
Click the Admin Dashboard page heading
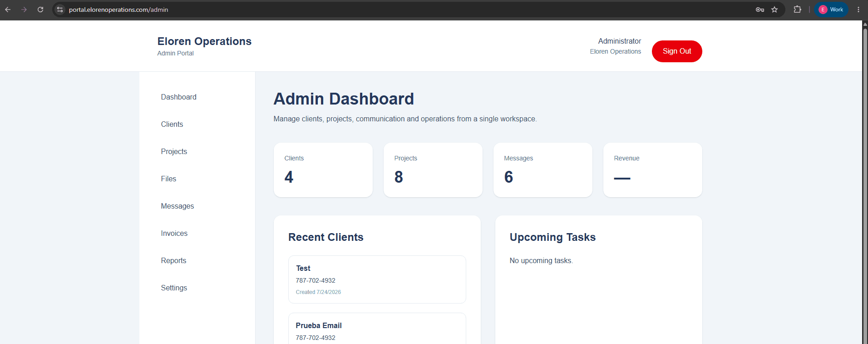tap(344, 99)
